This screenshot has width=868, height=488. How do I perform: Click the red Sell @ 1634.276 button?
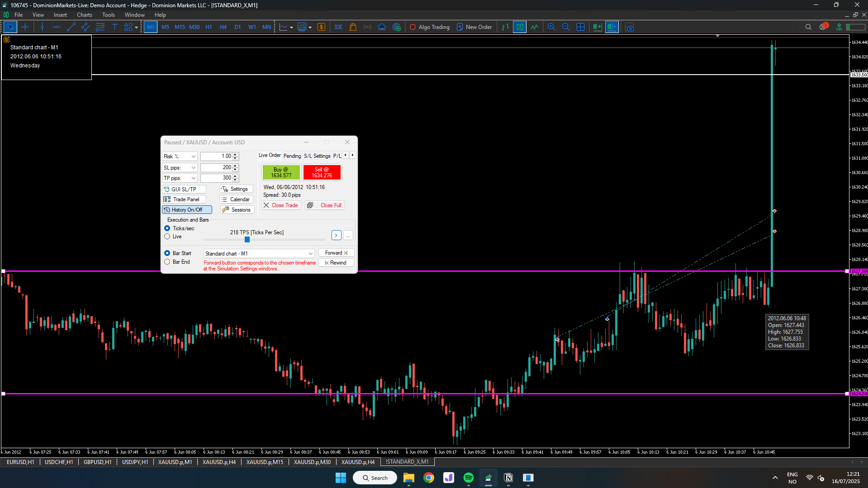[x=322, y=172]
